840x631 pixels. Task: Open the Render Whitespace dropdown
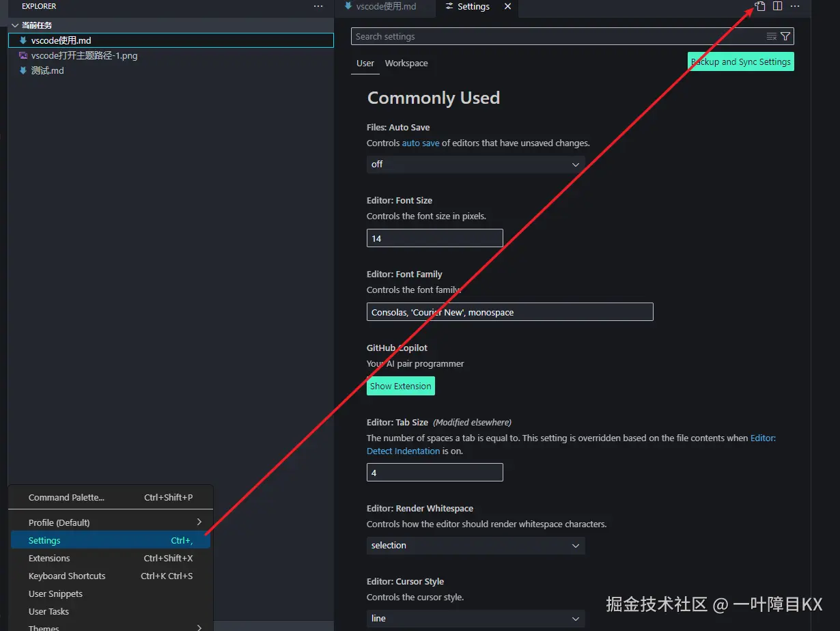pyautogui.click(x=475, y=545)
